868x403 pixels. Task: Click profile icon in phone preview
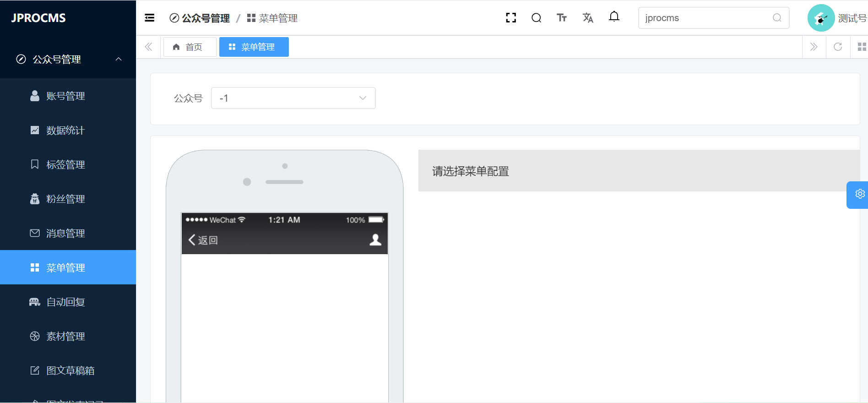coord(375,240)
